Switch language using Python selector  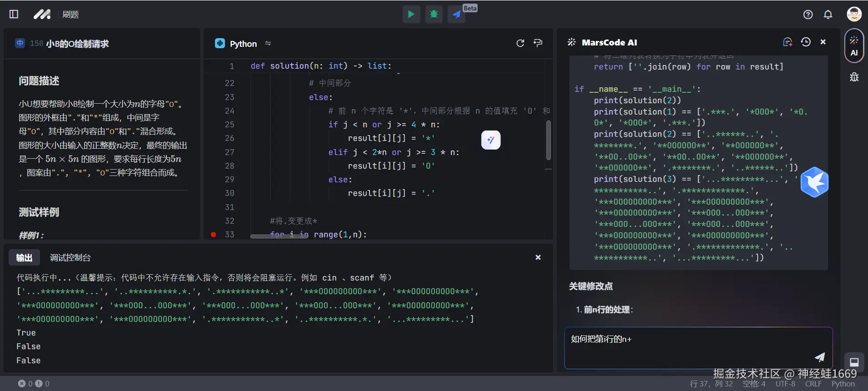(x=243, y=44)
